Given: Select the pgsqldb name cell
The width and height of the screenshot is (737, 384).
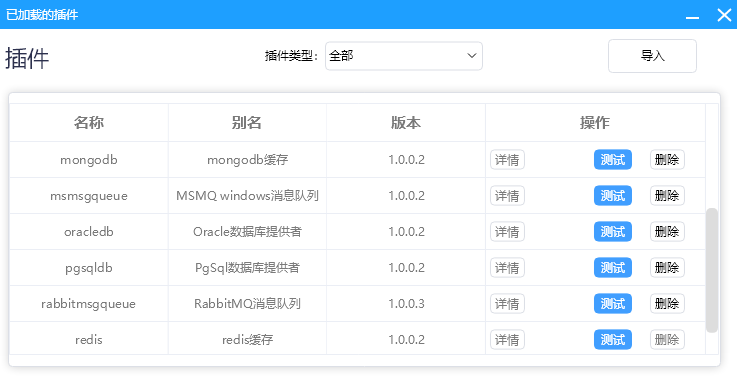Looking at the screenshot, I should 89,267.
